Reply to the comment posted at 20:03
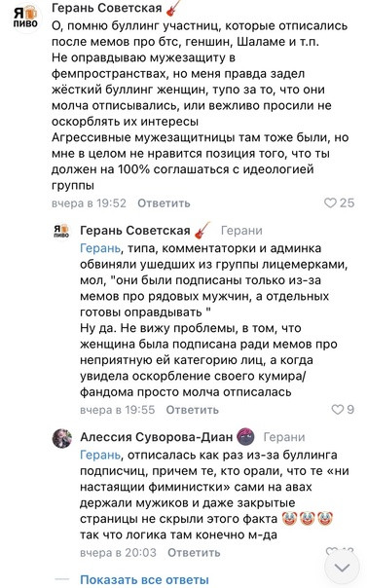This screenshot has width=367, height=588. click(194, 552)
